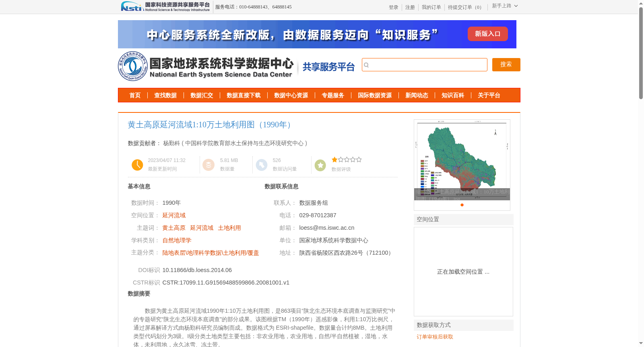
Task: Click the 新版入口 button on banner
Action: [488, 34]
